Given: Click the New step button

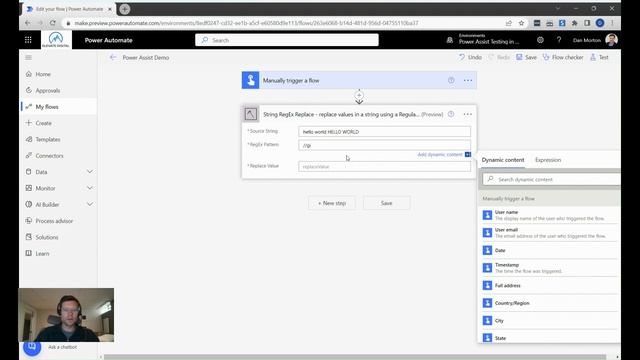Looking at the screenshot, I should click(x=332, y=203).
